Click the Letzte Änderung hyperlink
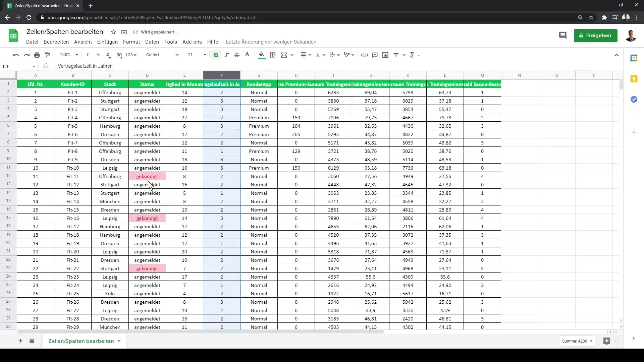The image size is (644, 362). [271, 42]
